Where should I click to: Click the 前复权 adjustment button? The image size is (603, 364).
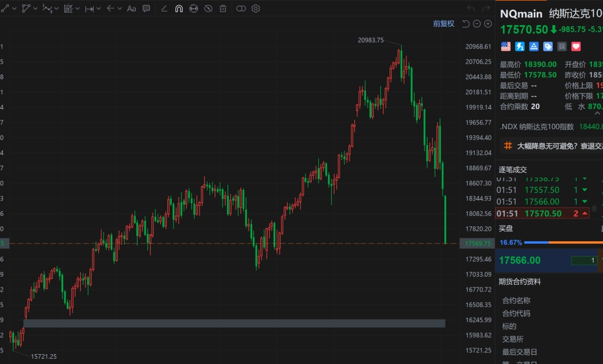[443, 24]
